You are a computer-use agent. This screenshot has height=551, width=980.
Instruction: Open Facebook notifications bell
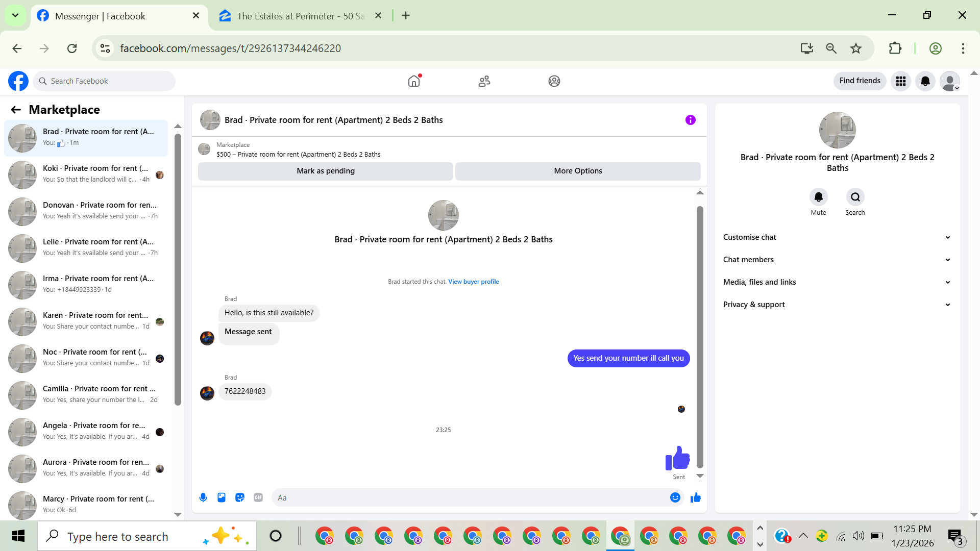click(925, 81)
